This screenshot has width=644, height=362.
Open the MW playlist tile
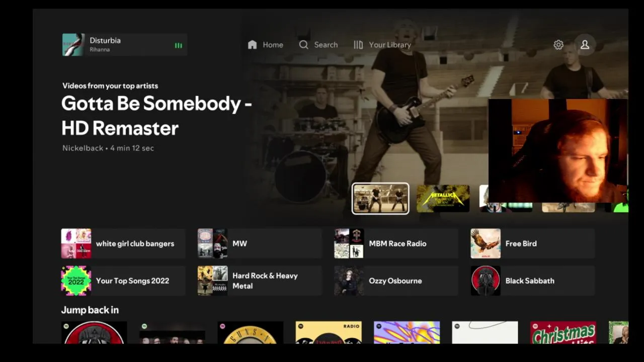260,243
